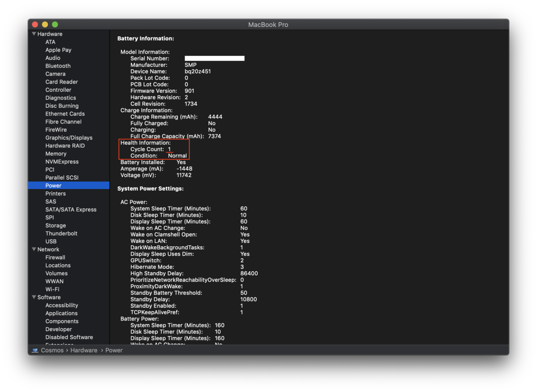Open SATA/SATA Express entry

click(x=71, y=210)
